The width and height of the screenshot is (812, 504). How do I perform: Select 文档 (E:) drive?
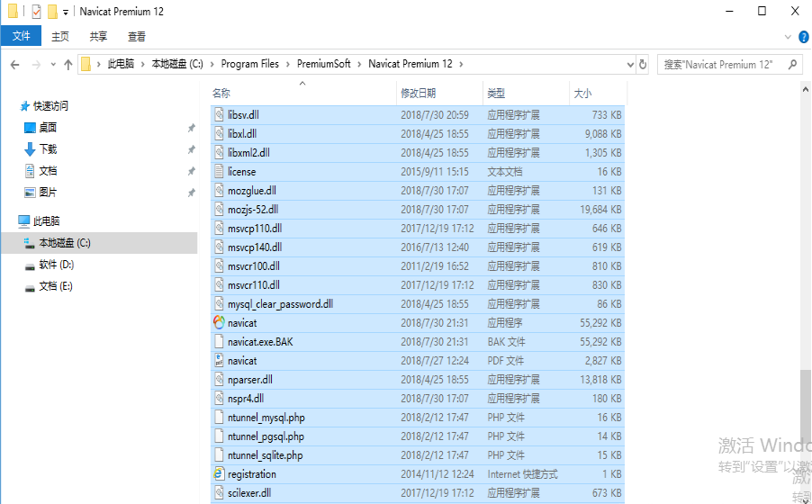pos(56,286)
